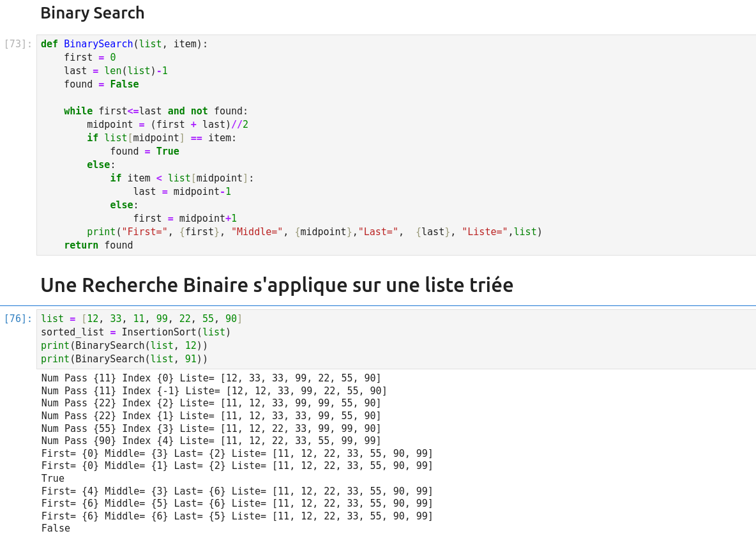Screen dimensions: 756x538
Task: Click the "return found" line
Action: click(x=98, y=245)
